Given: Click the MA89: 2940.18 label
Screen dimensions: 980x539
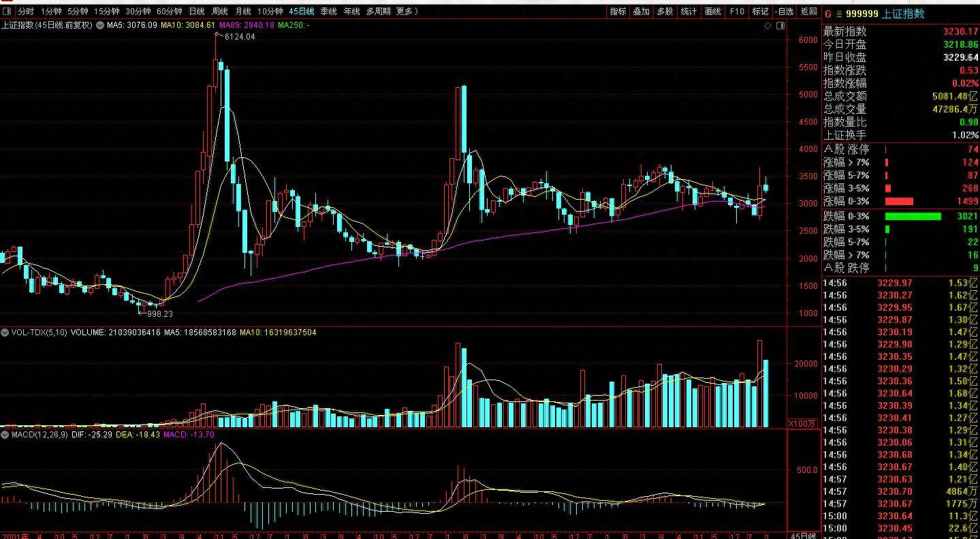Looking at the screenshot, I should 247,25.
